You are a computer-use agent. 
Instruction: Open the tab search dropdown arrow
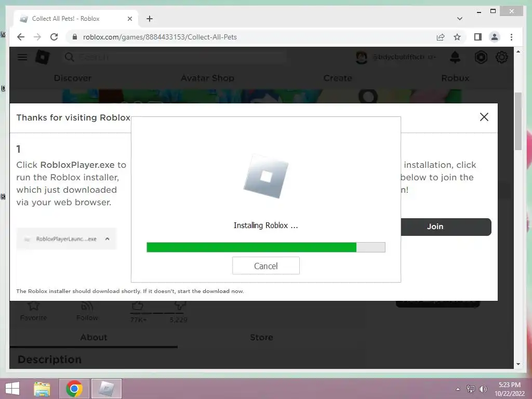coord(460,19)
